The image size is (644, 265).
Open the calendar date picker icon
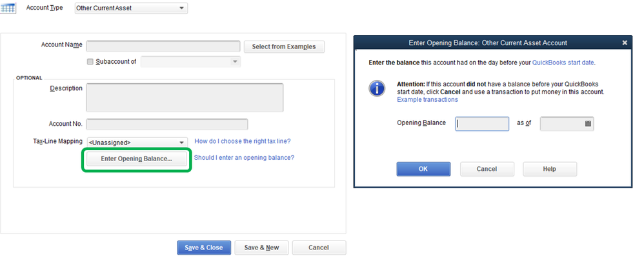tap(588, 123)
